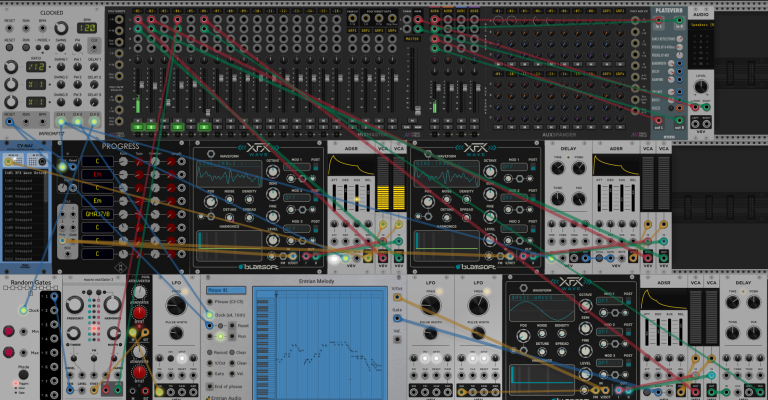Click the End of phrase jack on Entrian Melody

[x=210, y=386]
